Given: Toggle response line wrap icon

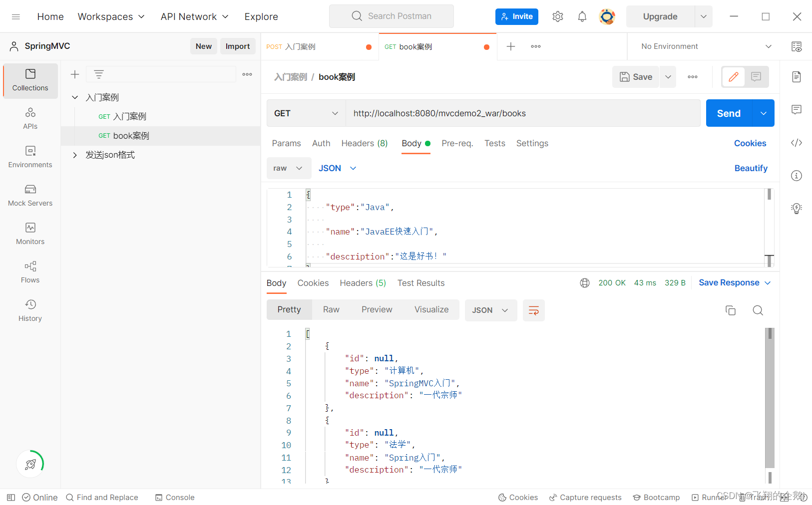Looking at the screenshot, I should 534,310.
